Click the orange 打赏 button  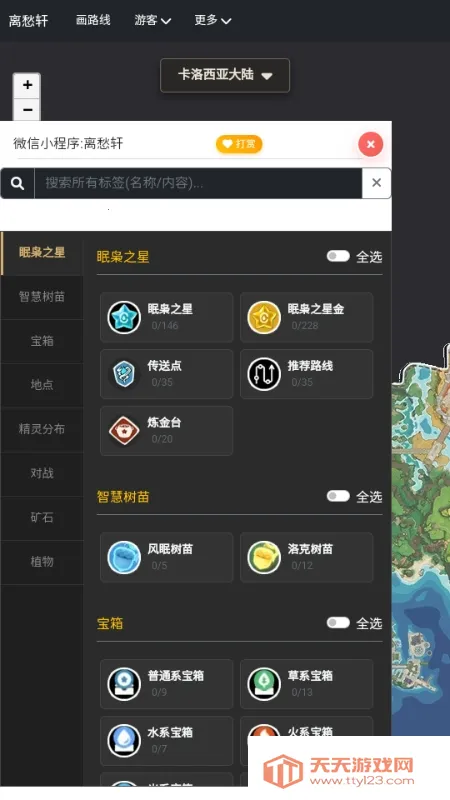pos(239,144)
